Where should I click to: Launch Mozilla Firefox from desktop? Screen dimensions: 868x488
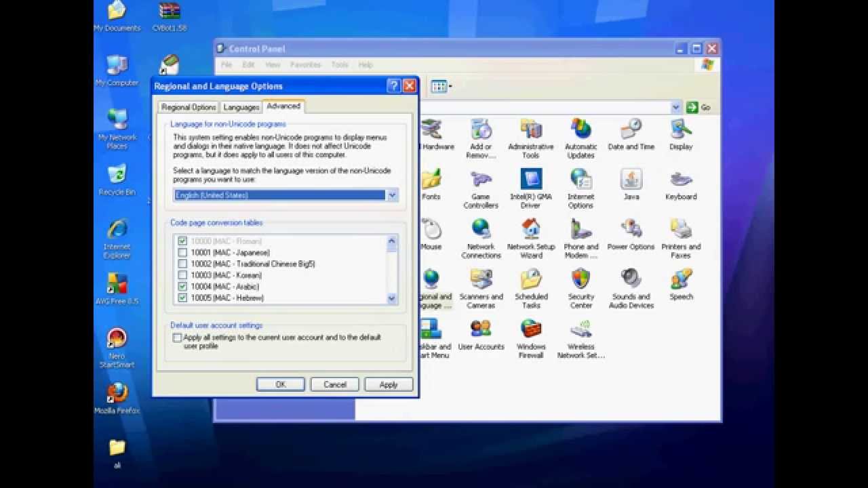coord(117,399)
